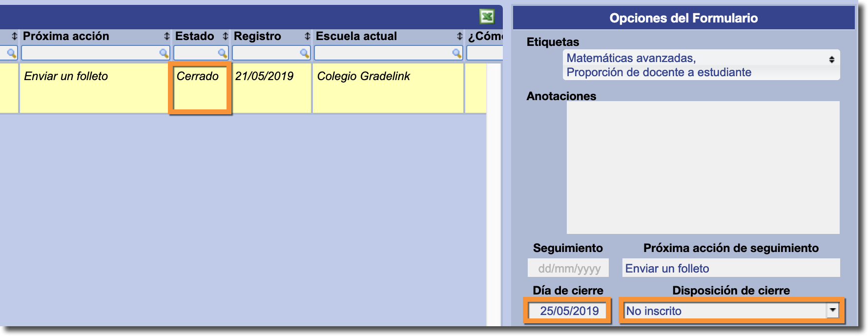Click magnifier icon in Estado filter
The height and width of the screenshot is (336, 868).
(223, 53)
